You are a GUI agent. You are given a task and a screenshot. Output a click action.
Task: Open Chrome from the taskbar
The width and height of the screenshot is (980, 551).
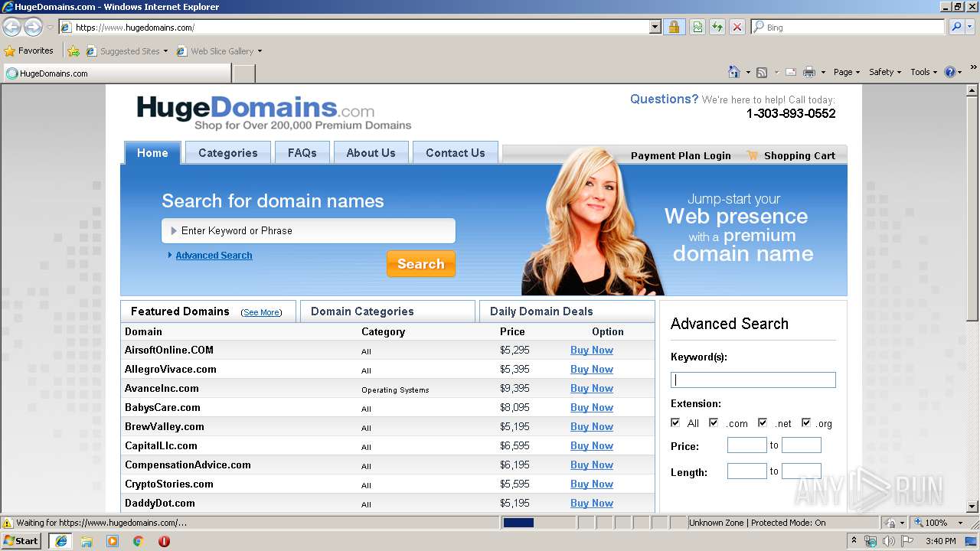pos(139,541)
